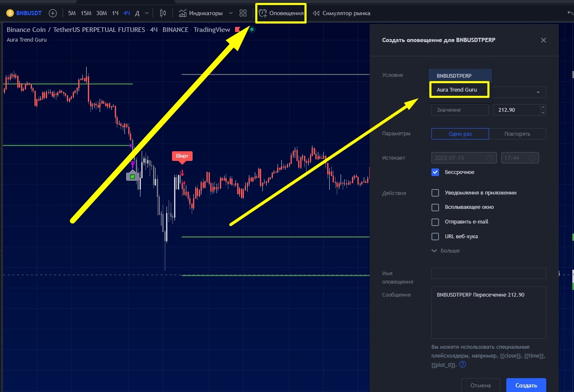The width and height of the screenshot is (574, 392).
Task: Enable Всплывающее окно checkbox
Action: [435, 207]
